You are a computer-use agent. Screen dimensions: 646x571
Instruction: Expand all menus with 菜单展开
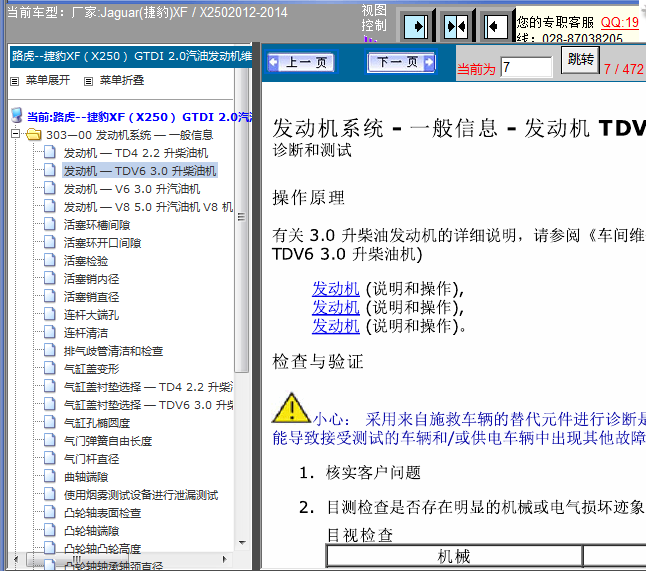[x=48, y=80]
